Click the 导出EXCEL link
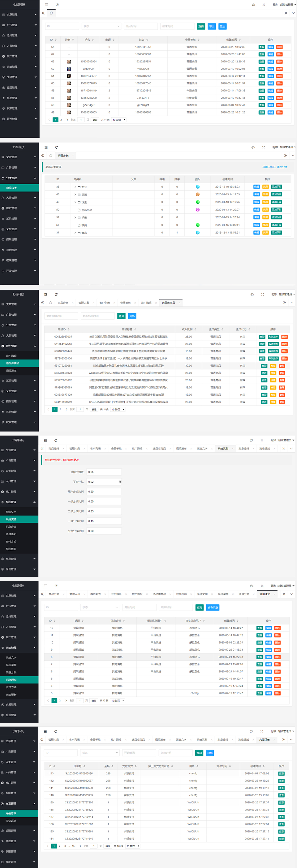This screenshot has width=297, height=868. point(269,167)
